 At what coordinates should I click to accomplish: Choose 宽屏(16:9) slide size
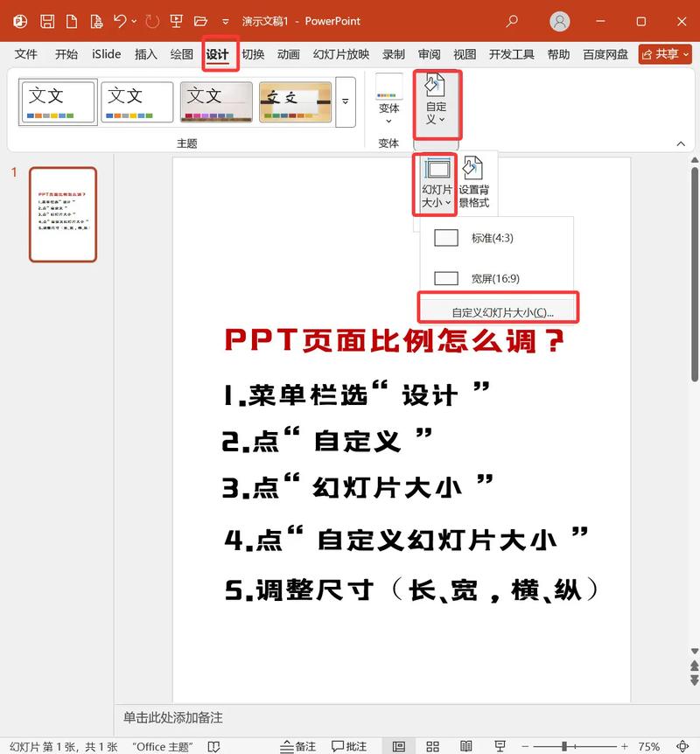496,278
